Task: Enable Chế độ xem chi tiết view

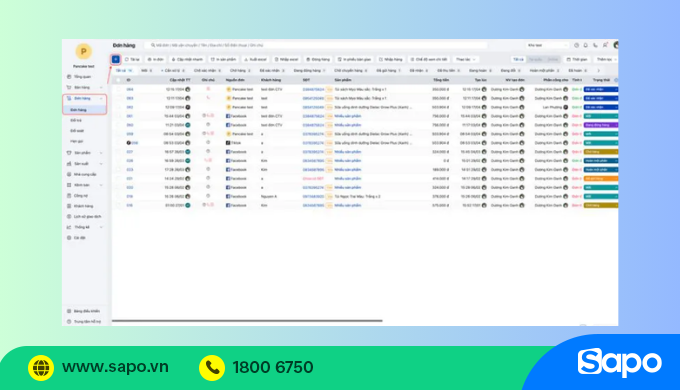Action: click(x=428, y=59)
